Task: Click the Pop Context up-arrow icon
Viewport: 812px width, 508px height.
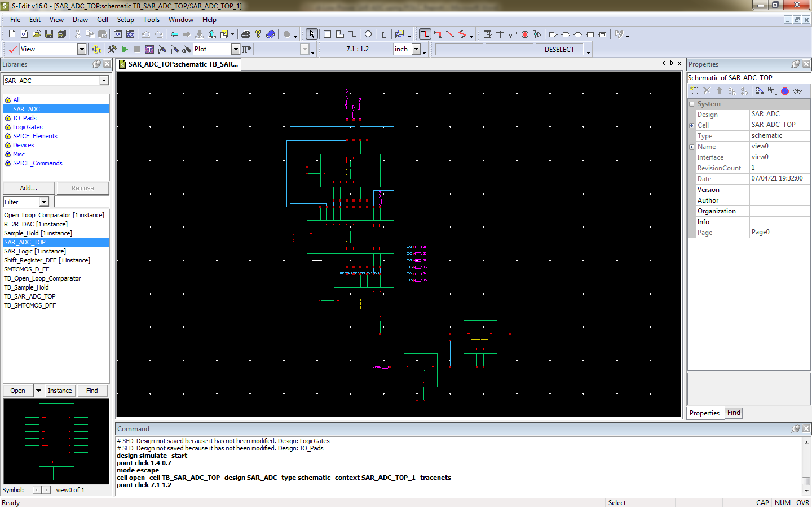Action: tap(211, 34)
